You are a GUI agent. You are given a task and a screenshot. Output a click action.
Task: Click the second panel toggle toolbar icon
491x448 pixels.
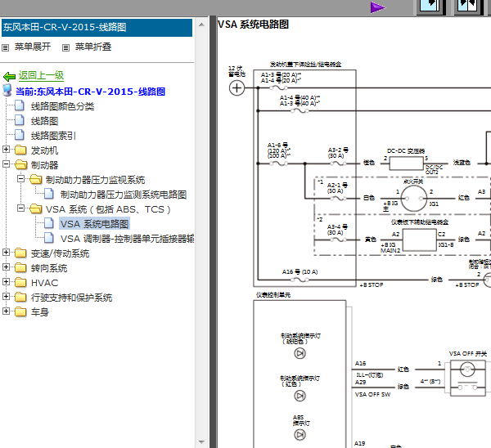coord(468,7)
